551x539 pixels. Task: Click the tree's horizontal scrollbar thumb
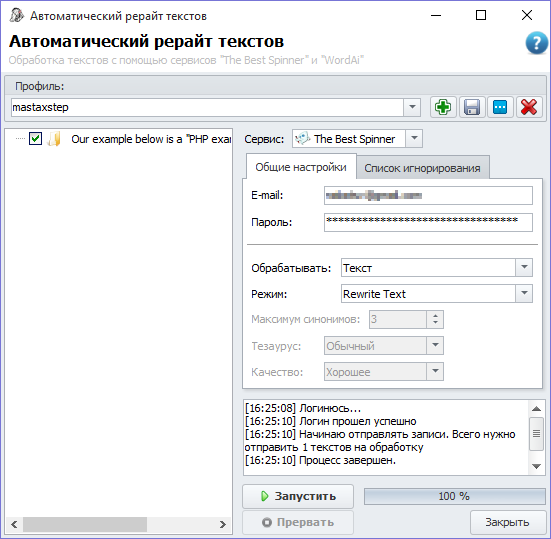tap(85, 525)
